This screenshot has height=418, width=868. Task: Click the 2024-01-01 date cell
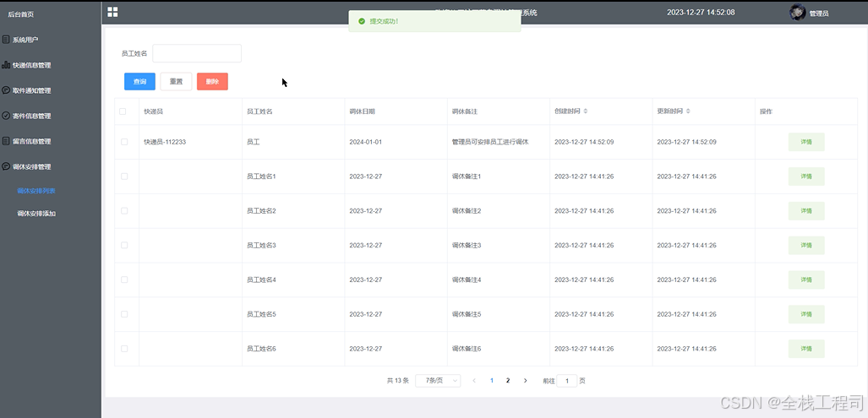tap(365, 142)
